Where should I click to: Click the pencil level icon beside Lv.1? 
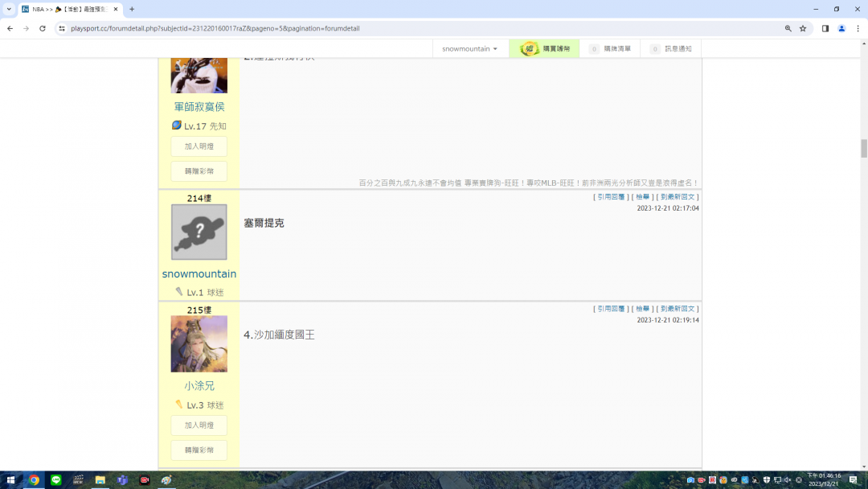point(178,291)
